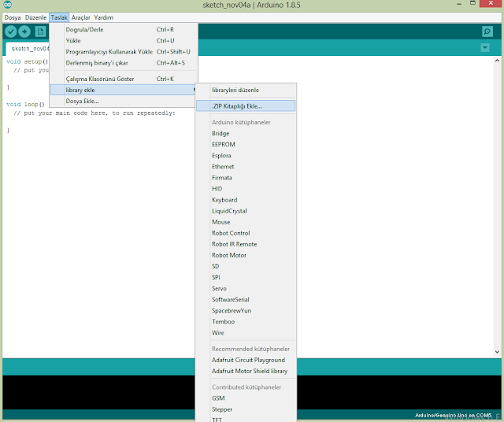Include the LiquidCrystal library

pos(246,211)
